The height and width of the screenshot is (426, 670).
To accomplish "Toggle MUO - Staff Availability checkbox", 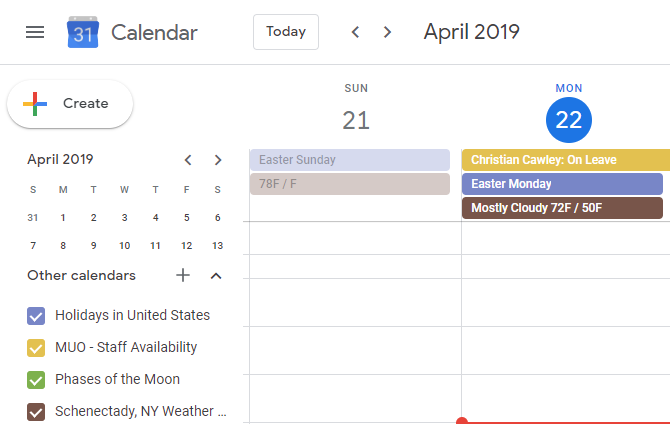I will point(36,348).
